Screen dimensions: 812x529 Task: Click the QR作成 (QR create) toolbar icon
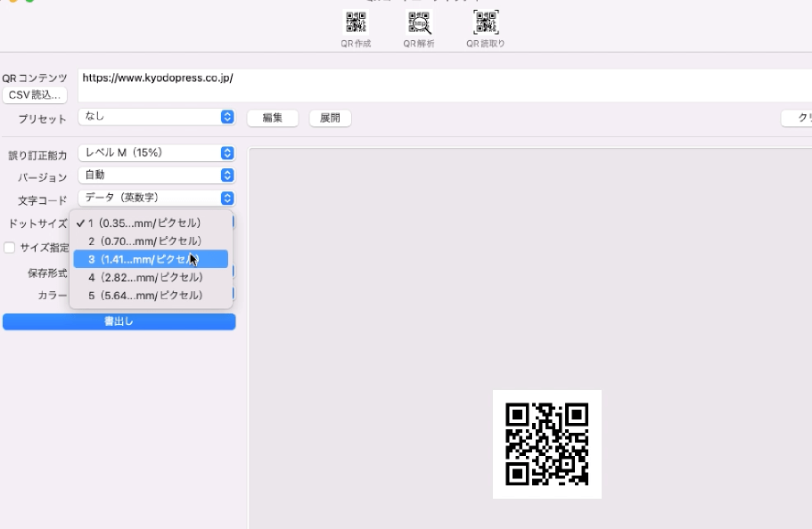(356, 24)
